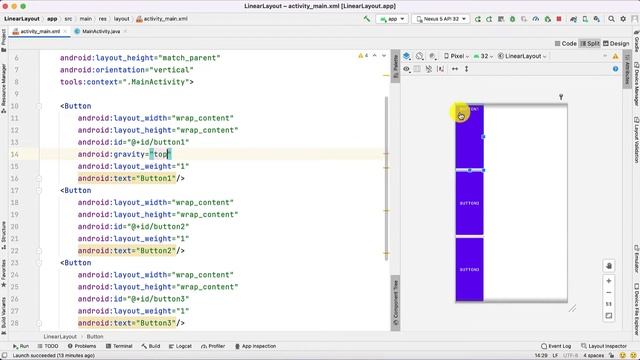Open the Profiler tool window
Viewport: 640px width, 360px height.
pos(213,346)
